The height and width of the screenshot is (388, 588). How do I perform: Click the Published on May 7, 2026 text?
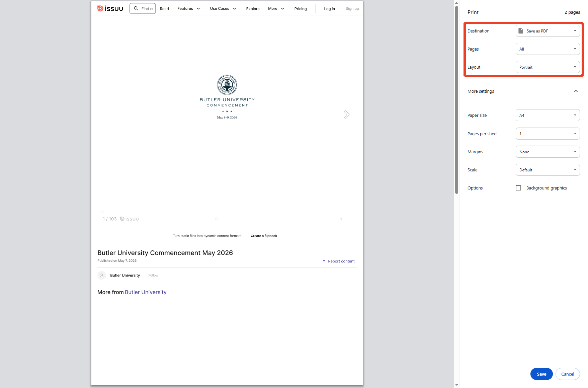(x=117, y=261)
